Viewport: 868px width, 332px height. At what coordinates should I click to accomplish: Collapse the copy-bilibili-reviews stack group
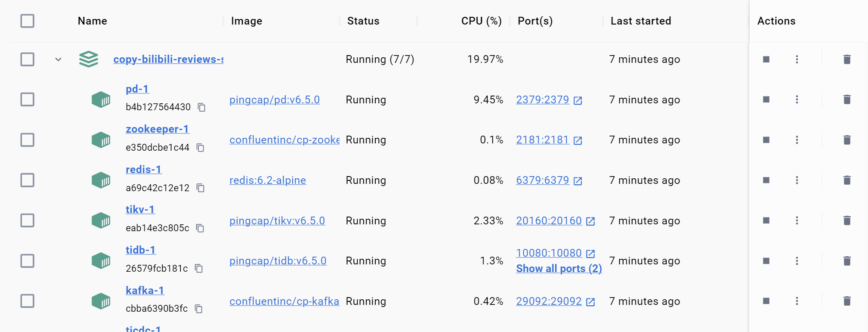[x=59, y=59]
